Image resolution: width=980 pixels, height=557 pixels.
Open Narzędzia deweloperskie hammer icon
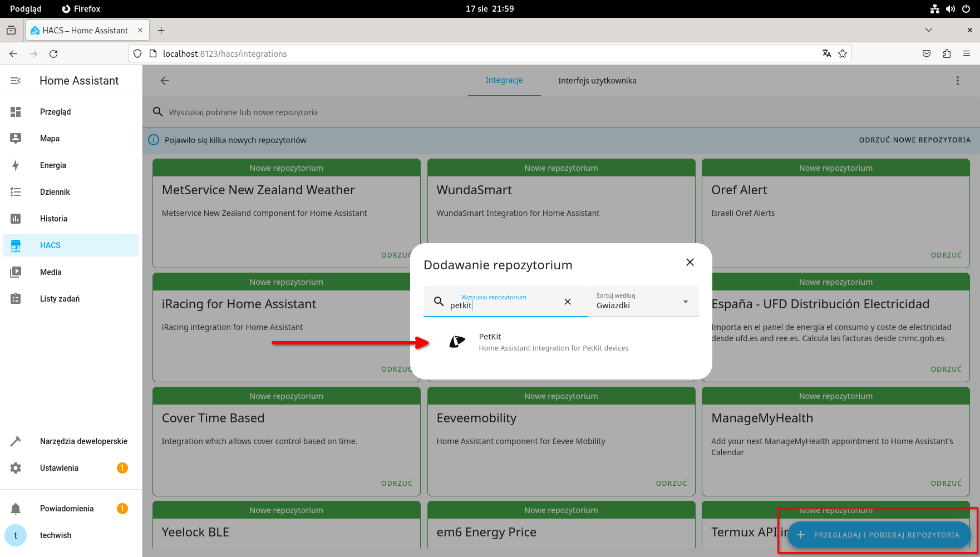point(16,441)
